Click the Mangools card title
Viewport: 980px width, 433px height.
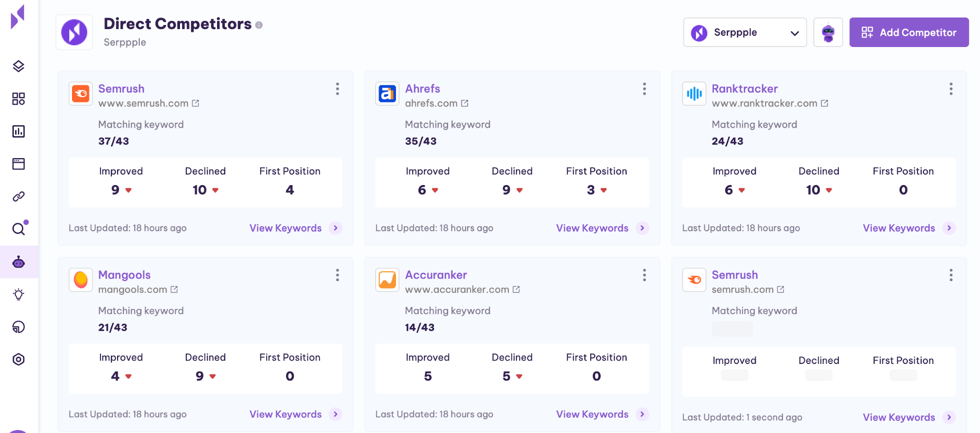125,275
